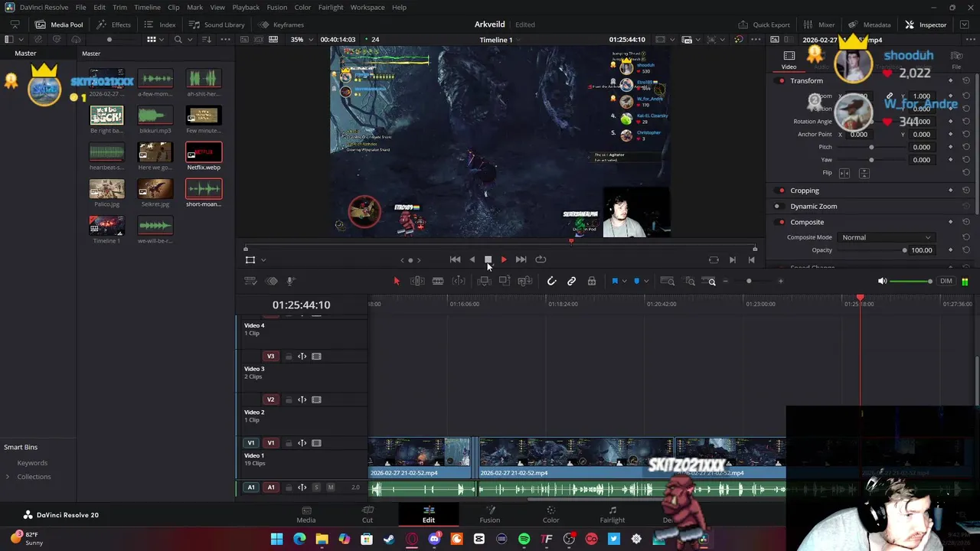The height and width of the screenshot is (551, 980).
Task: Lock the Video 3 track
Action: coord(289,356)
